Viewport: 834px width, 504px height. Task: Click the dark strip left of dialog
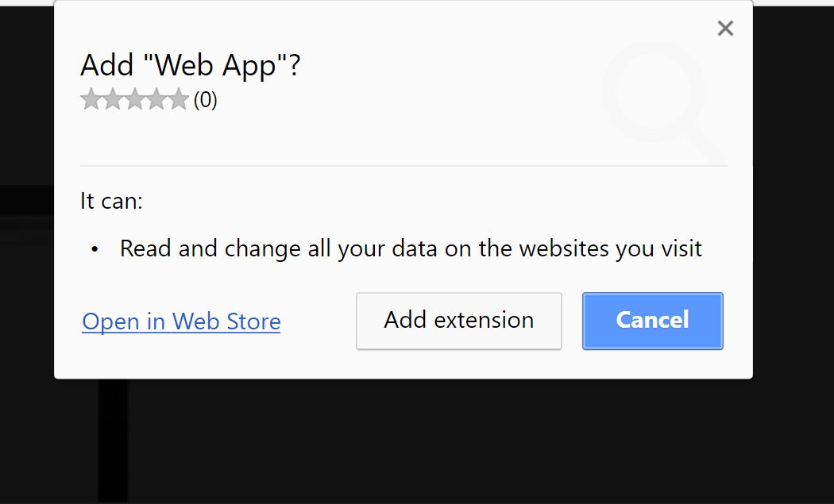26,200
